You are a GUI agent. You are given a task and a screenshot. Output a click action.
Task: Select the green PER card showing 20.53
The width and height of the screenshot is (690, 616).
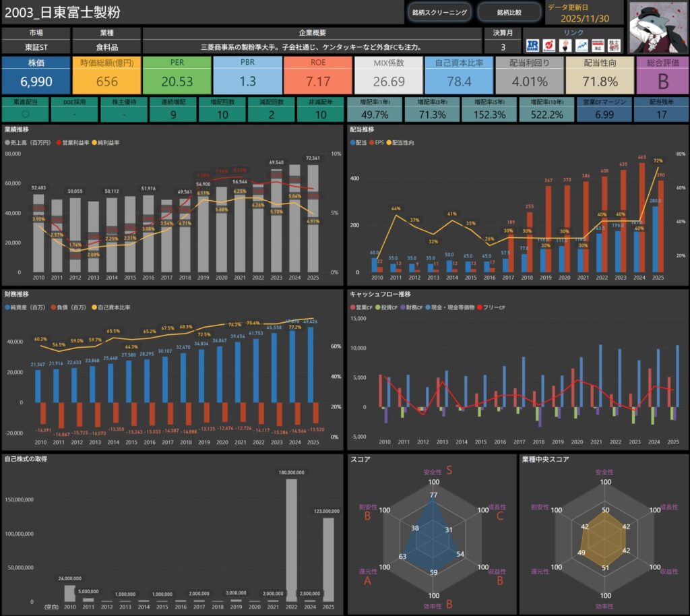coord(177,75)
